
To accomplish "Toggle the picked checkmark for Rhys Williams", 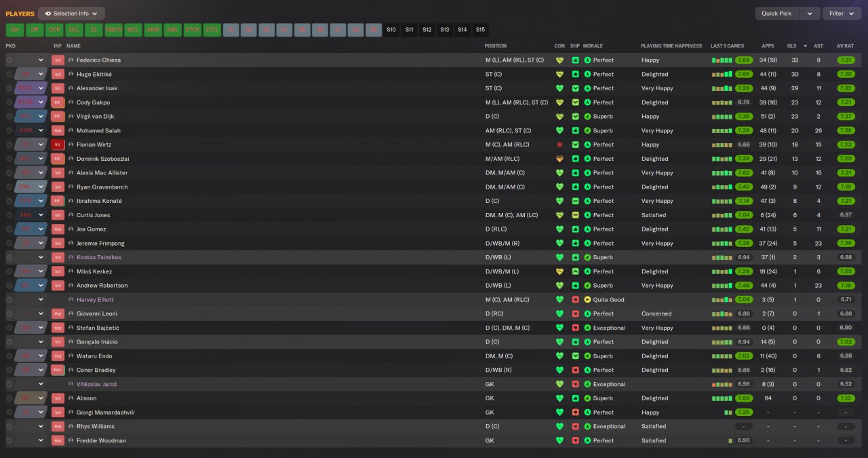I will coord(9,426).
